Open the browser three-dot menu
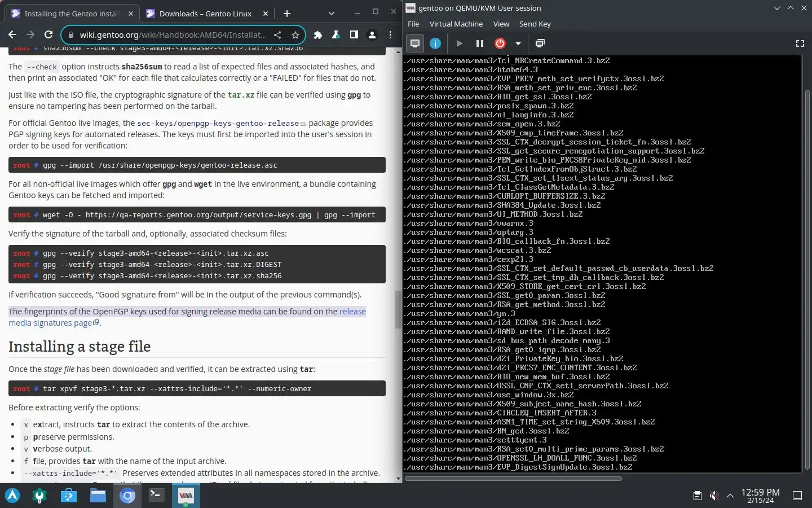Viewport: 812px width, 508px height. (x=390, y=35)
